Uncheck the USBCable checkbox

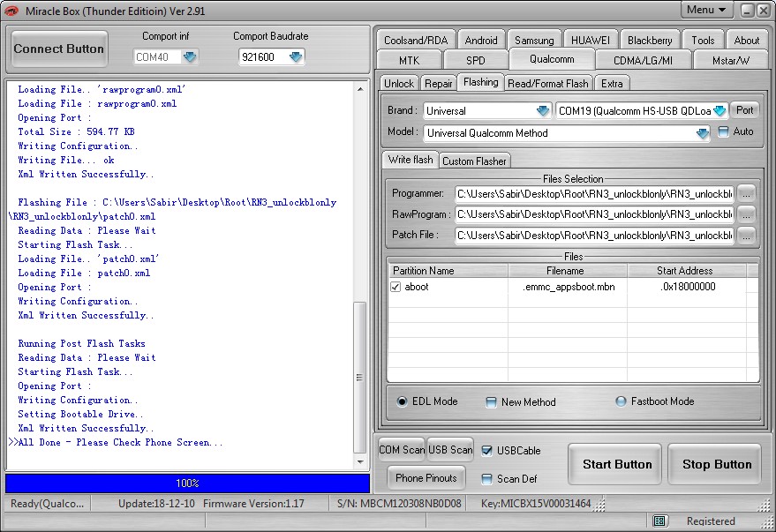tap(487, 451)
